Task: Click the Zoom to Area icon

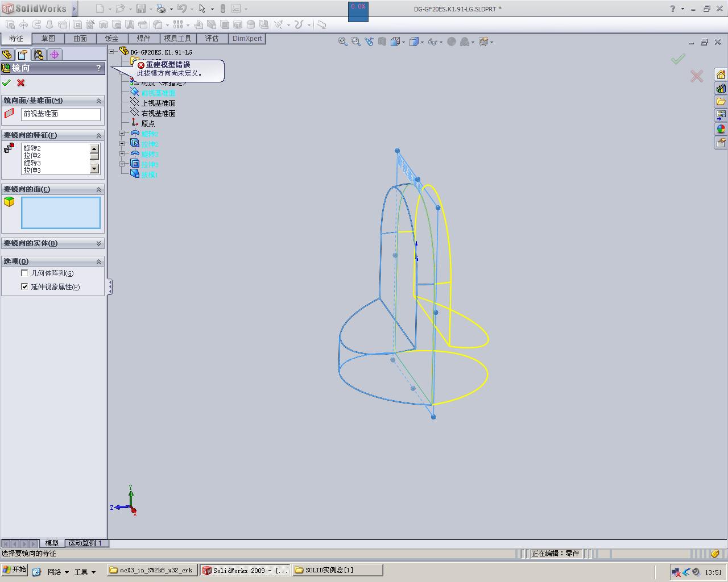Action: [x=356, y=41]
